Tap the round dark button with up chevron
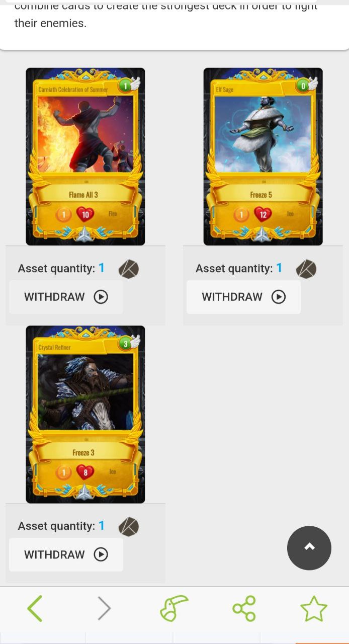This screenshot has width=349, height=644. point(309,548)
